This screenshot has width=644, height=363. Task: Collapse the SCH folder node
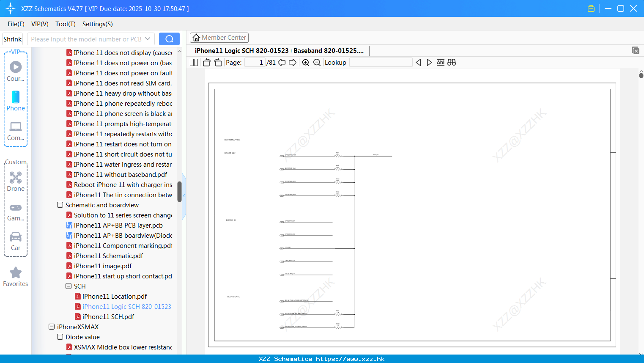[69, 286]
